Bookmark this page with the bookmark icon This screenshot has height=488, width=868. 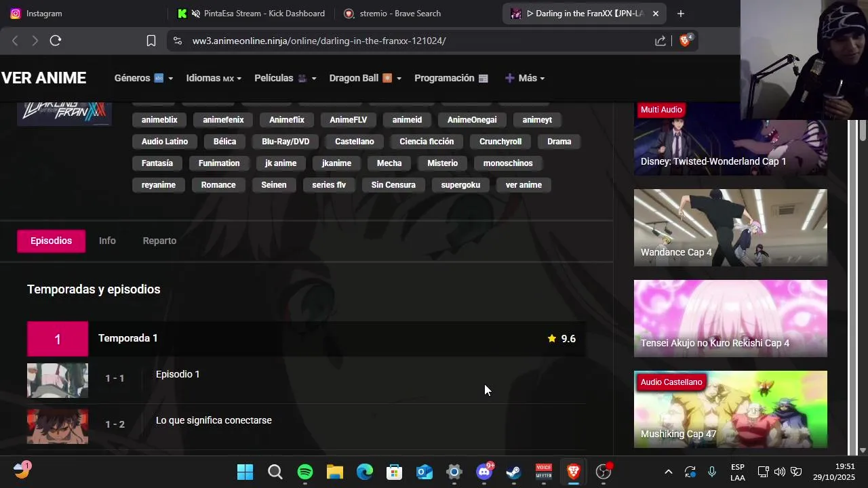click(x=151, y=41)
